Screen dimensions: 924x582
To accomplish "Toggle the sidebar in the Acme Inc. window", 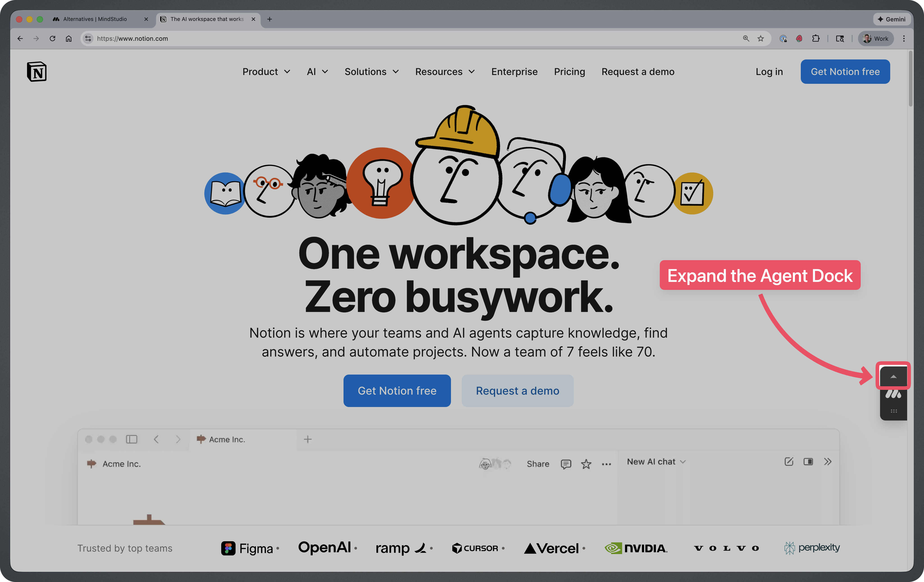I will (132, 439).
